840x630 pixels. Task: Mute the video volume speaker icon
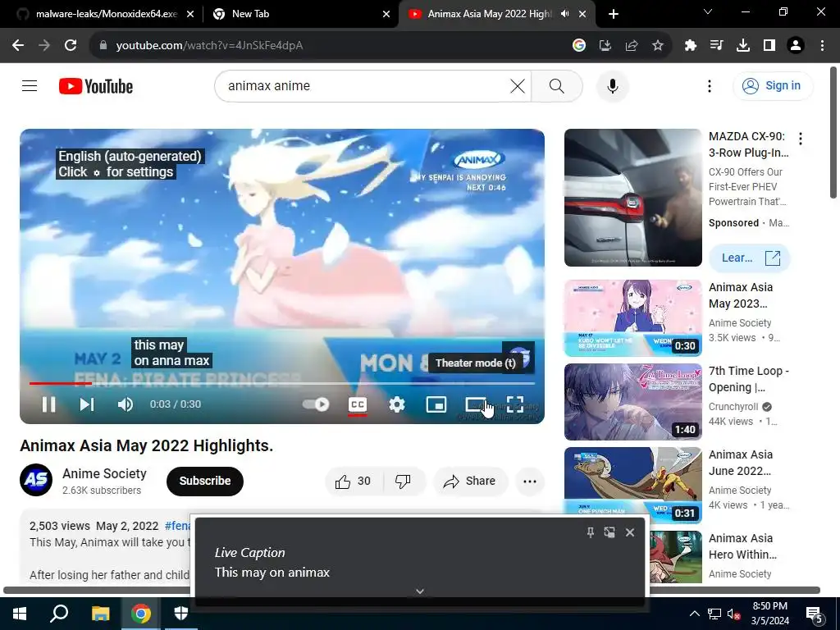(x=125, y=404)
